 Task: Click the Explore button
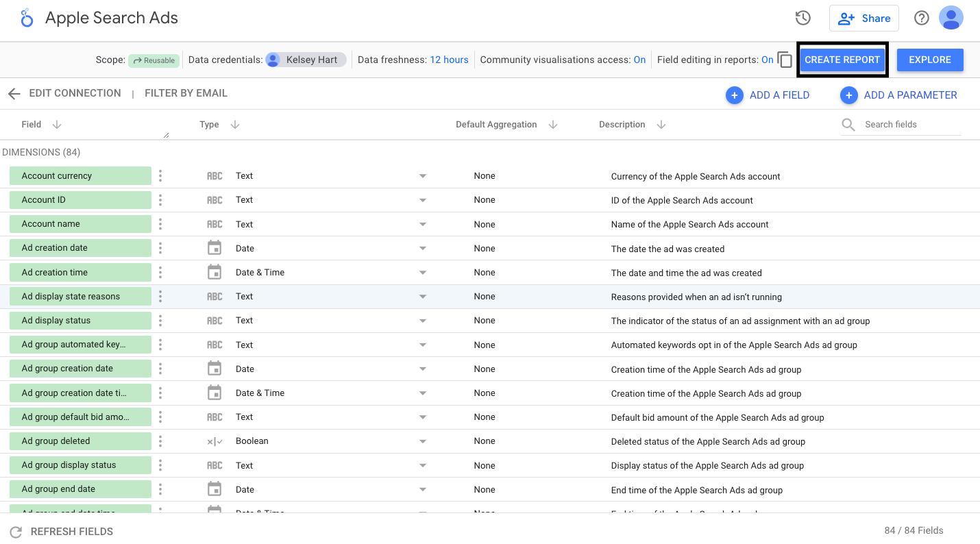(930, 60)
